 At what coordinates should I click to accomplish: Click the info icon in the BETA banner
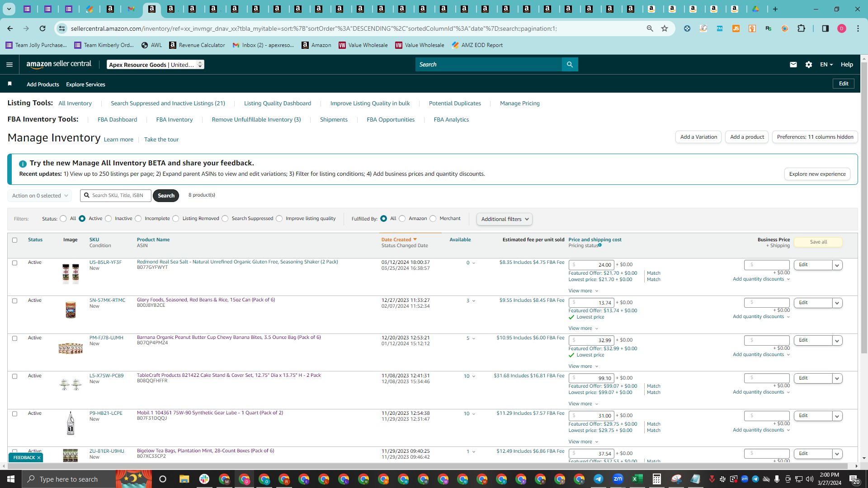(x=23, y=164)
